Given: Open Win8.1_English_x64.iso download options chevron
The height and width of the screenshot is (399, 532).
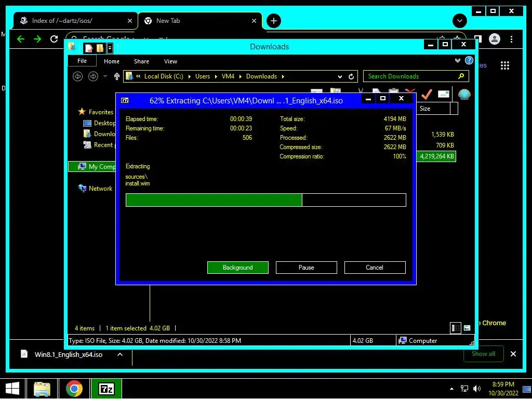Looking at the screenshot, I should [x=120, y=354].
